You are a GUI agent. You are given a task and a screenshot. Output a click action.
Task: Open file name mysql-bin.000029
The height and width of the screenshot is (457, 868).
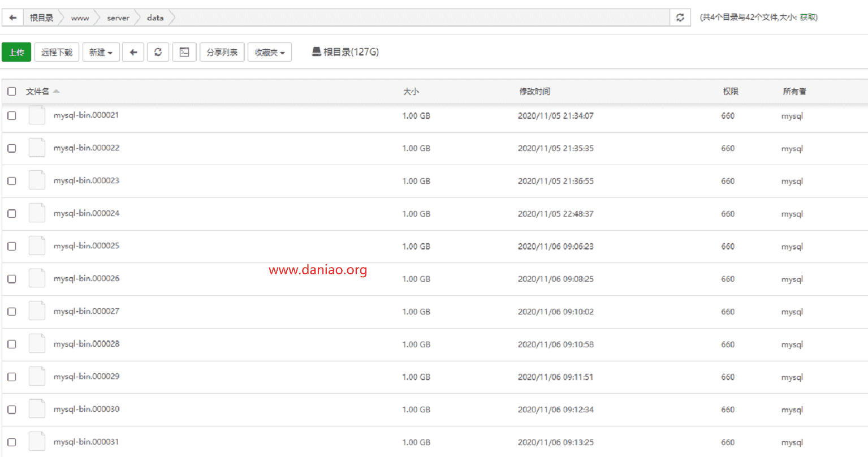point(87,377)
